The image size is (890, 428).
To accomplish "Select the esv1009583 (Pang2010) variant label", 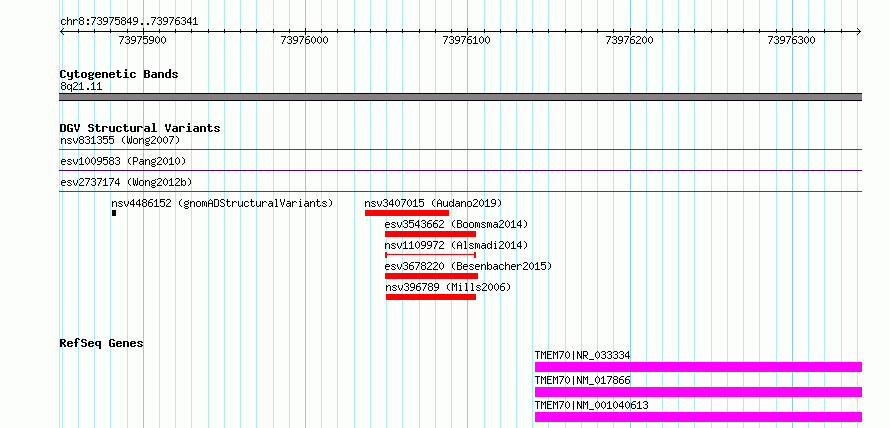I will (123, 161).
